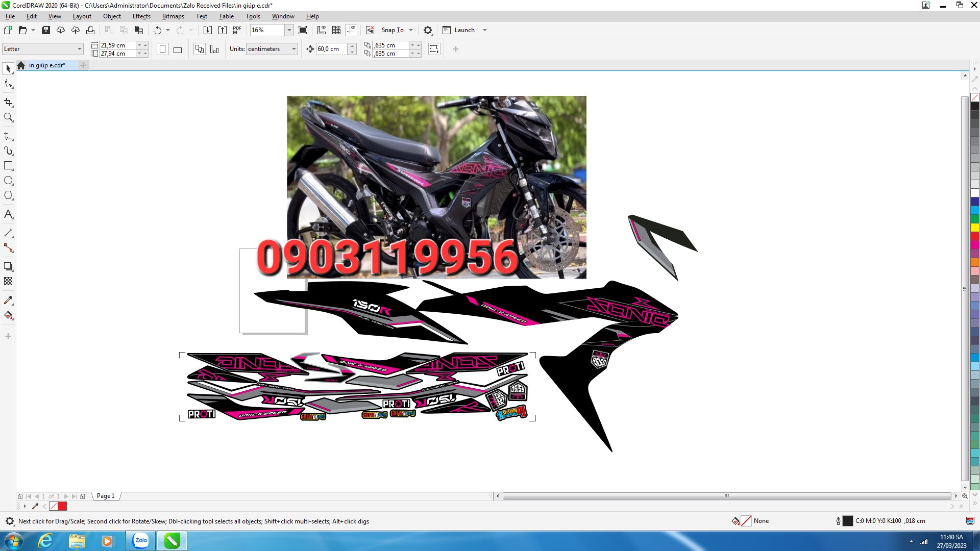This screenshot has height=551, width=980.
Task: Select the Ellipse tool
Action: [8, 181]
